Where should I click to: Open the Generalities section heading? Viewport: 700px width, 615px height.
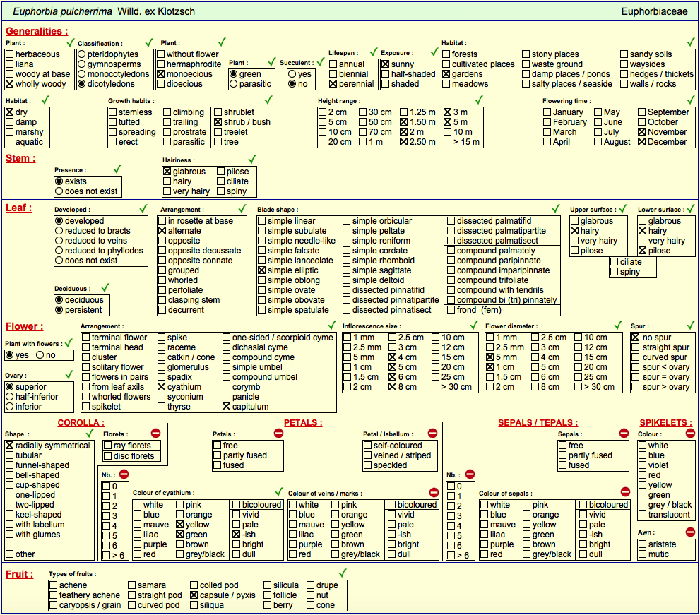tap(37, 31)
